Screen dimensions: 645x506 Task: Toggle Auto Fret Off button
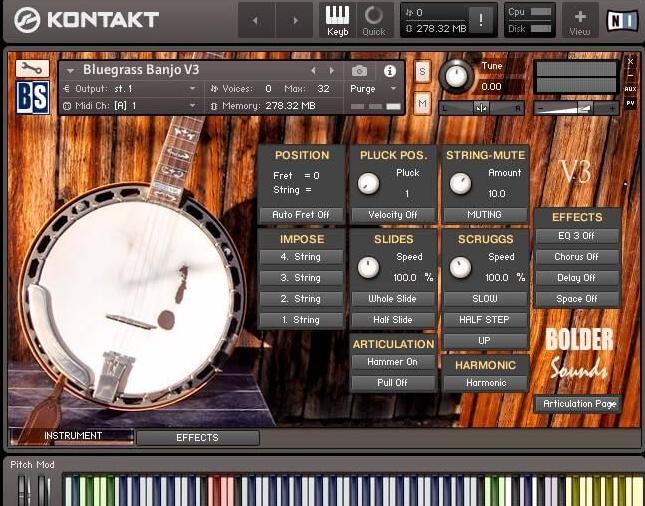(x=301, y=215)
